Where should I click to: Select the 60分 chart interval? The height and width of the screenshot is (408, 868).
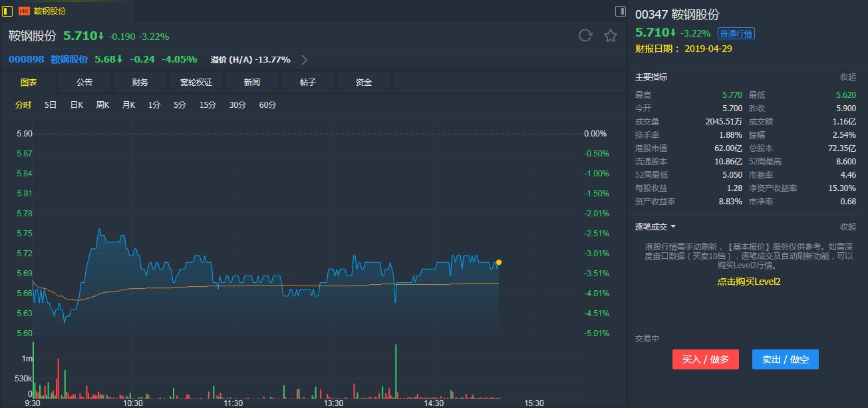point(267,105)
